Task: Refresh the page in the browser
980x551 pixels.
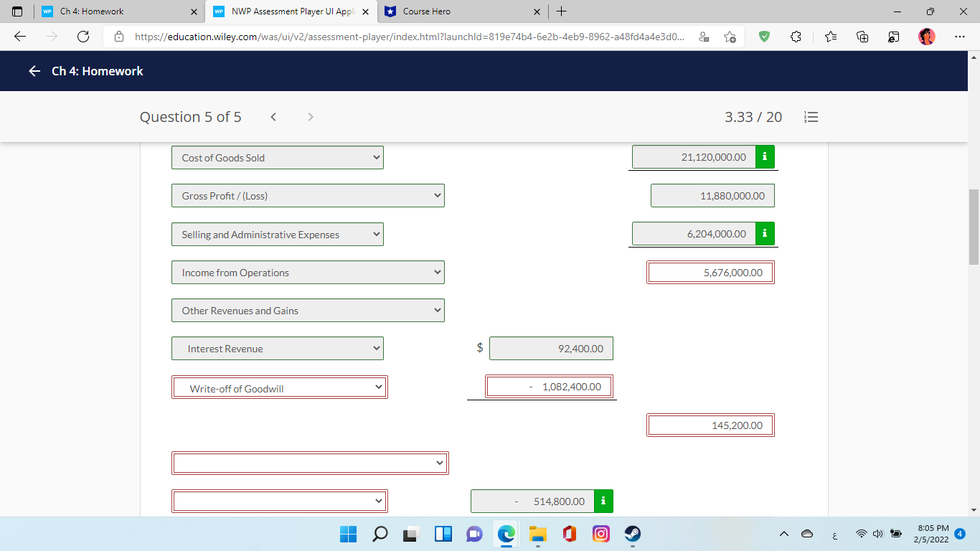Action: 83,37
